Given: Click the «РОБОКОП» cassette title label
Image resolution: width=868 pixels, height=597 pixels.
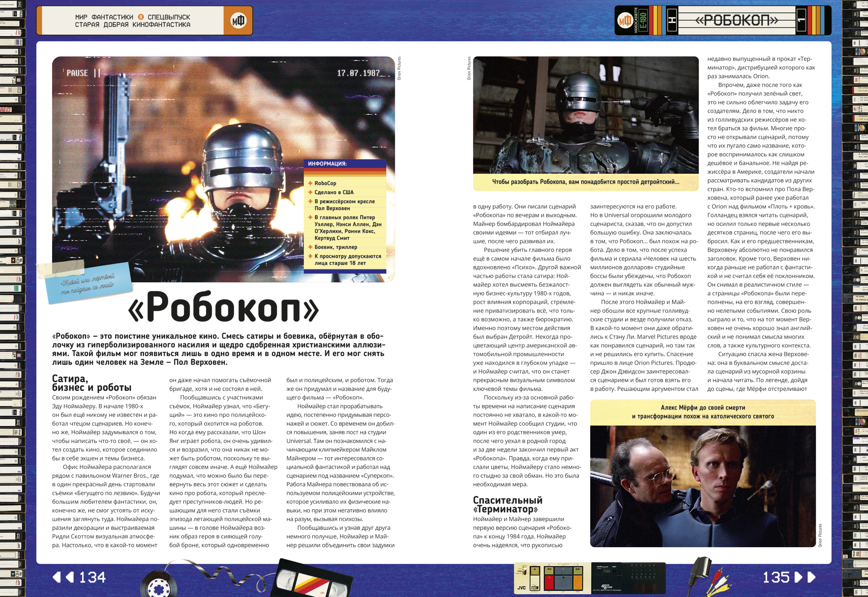Looking at the screenshot, I should (x=736, y=21).
